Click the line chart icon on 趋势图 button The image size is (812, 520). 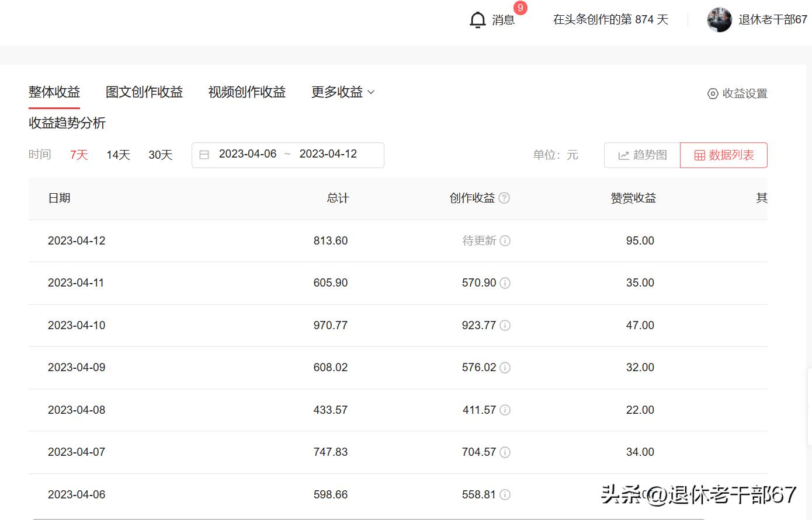pos(624,155)
